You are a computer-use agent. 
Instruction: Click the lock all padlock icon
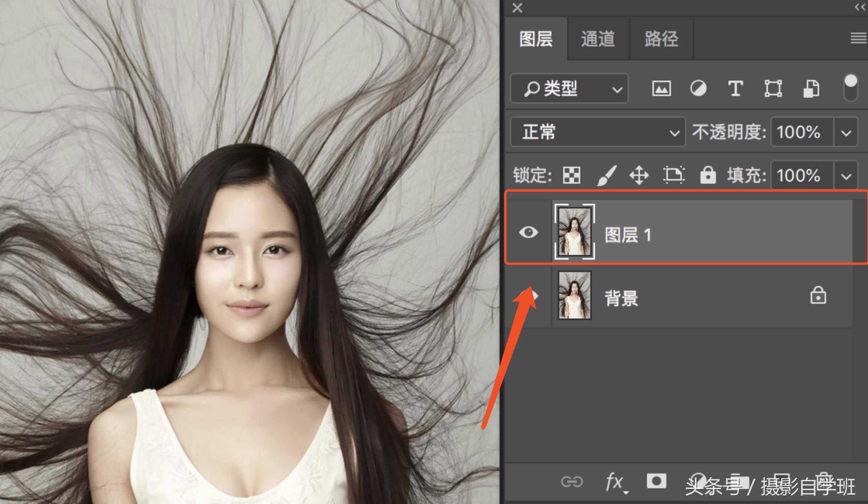coord(708,175)
